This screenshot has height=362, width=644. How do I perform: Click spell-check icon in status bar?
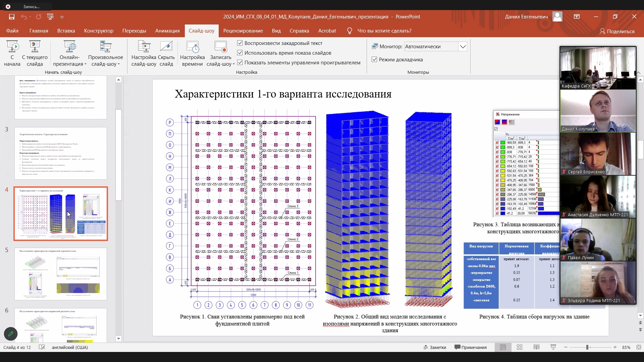(x=42, y=347)
